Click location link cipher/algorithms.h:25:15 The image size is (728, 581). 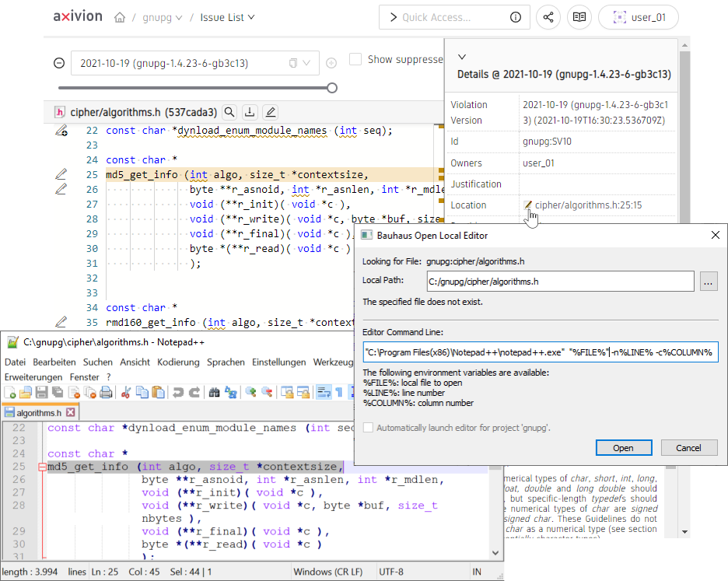[x=588, y=205]
